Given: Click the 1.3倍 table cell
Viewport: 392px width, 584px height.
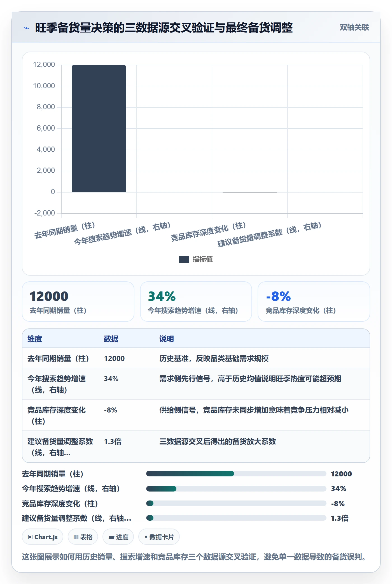Looking at the screenshot, I should (x=113, y=441).
